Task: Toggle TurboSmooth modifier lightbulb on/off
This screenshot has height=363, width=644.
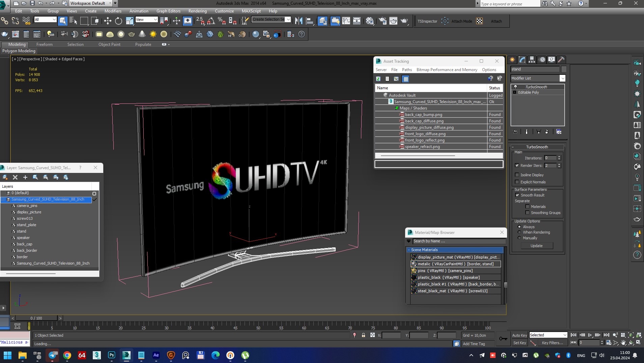Action: (515, 87)
